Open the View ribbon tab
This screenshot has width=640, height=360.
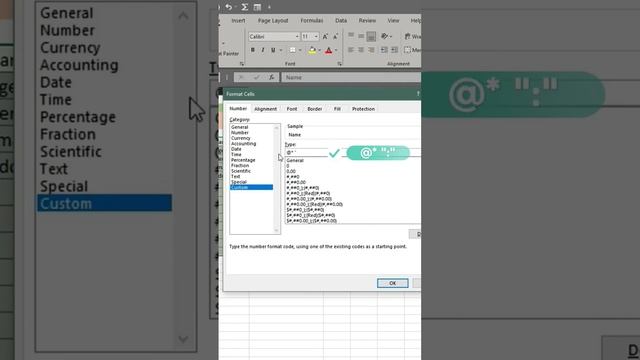(x=393, y=20)
